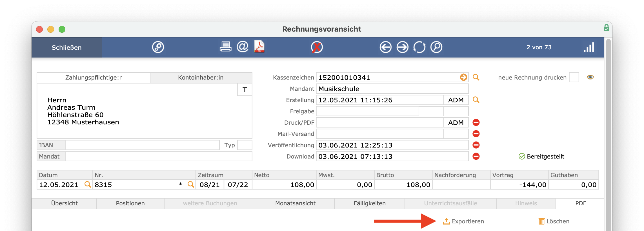Click the Typ field
This screenshot has width=644, height=231.
pos(245,145)
